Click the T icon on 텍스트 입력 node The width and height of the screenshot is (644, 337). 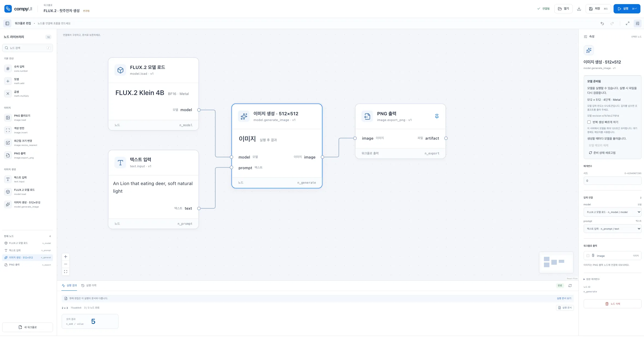click(120, 163)
